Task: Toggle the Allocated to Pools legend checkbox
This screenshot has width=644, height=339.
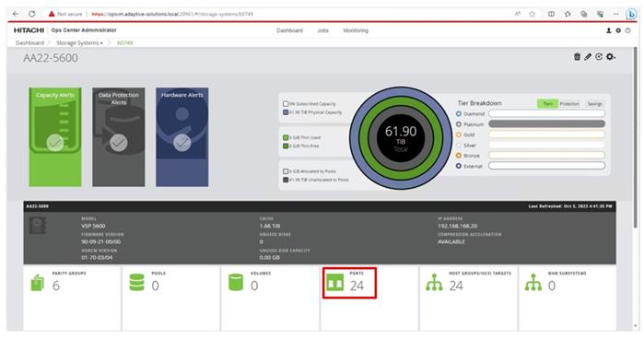Action: [x=286, y=171]
